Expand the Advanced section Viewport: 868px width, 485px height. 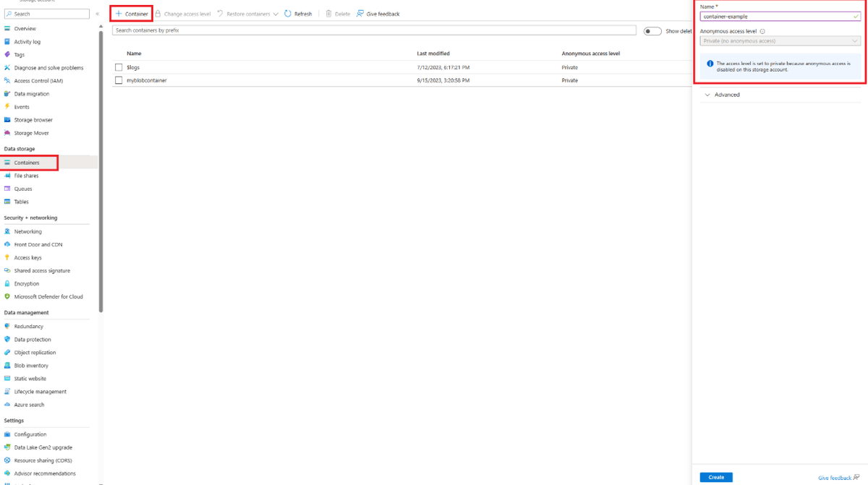723,95
